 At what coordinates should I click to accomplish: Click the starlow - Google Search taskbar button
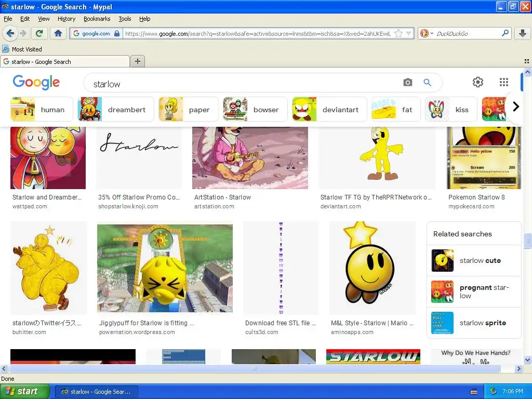point(96,392)
